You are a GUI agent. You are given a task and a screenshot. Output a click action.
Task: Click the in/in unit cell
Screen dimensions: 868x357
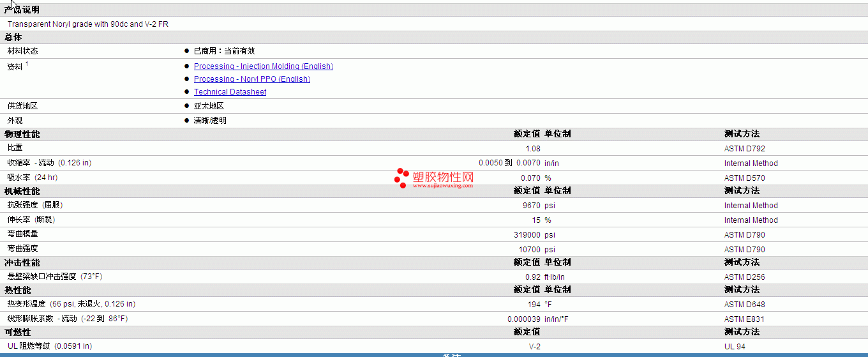click(x=551, y=163)
